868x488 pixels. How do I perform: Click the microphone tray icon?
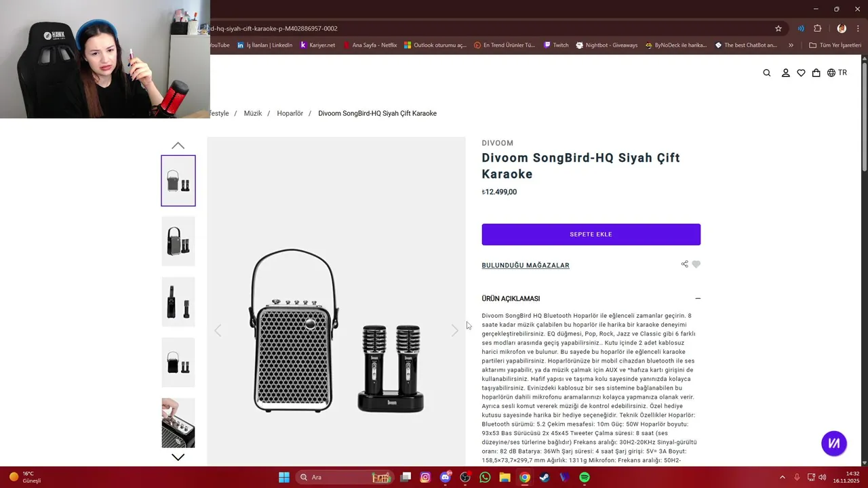point(797,477)
